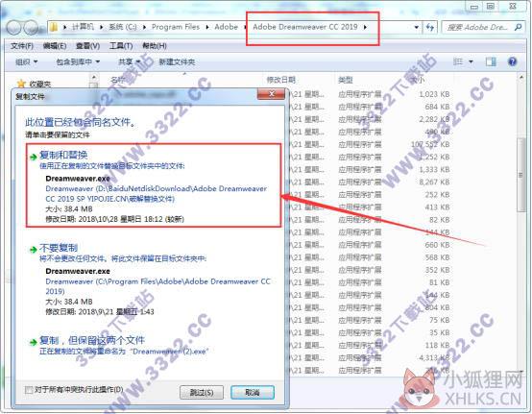Select the file row sized 684 KB
The image size is (532, 414).
(371, 107)
